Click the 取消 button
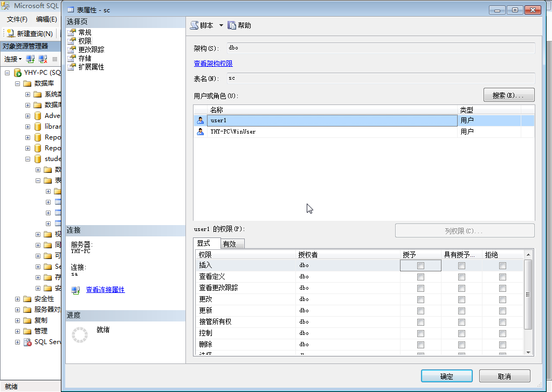Viewport: 552px width, 392px height. click(505, 376)
